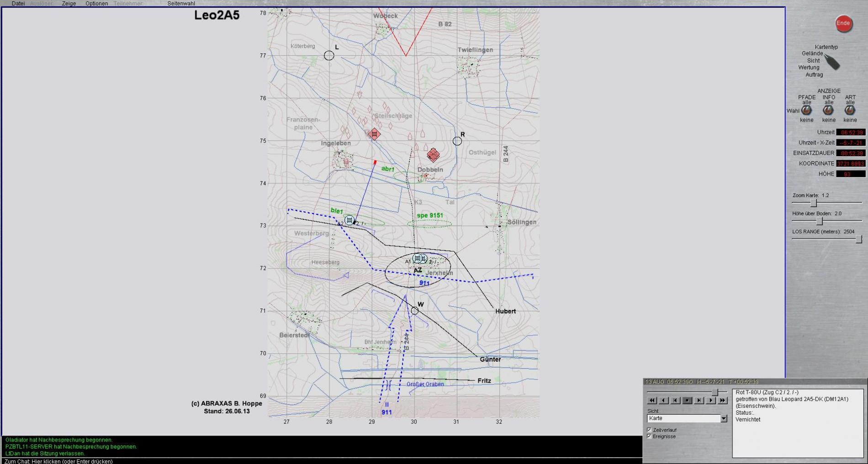The width and height of the screenshot is (868, 464).
Task: Click the play forward button
Action: pos(711,400)
